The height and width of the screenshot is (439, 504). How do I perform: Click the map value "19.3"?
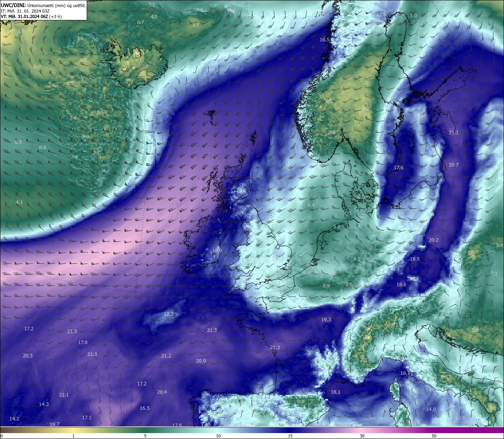point(326,319)
